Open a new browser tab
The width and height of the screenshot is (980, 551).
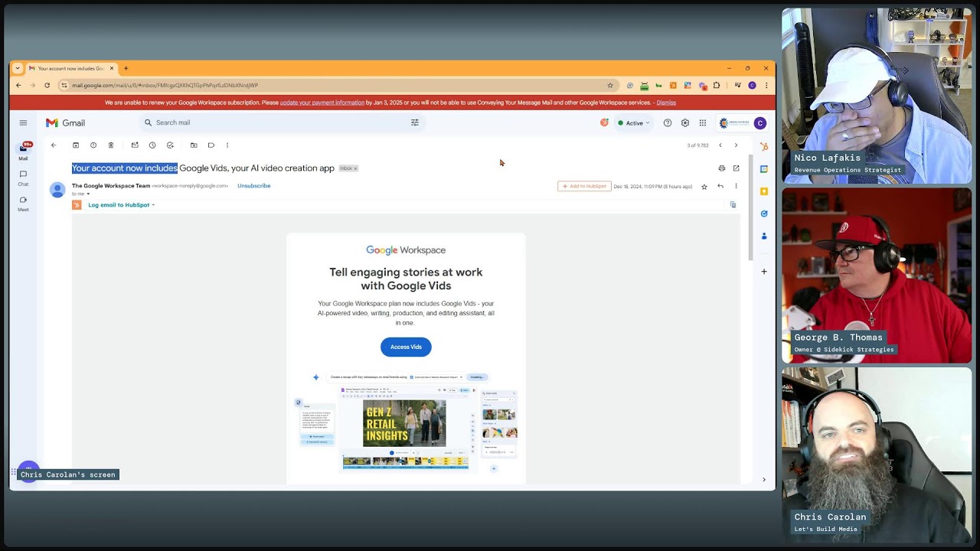click(x=126, y=68)
